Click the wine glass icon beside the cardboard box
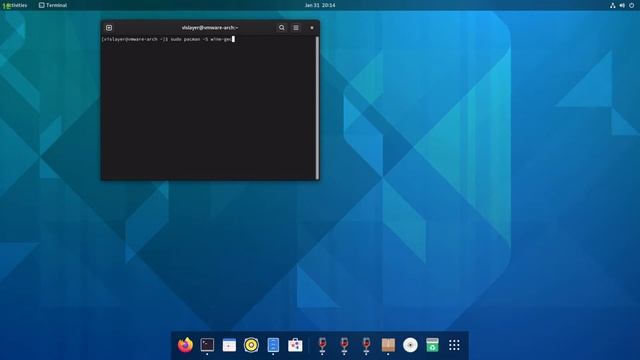The width and height of the screenshot is (640, 360). 367,345
